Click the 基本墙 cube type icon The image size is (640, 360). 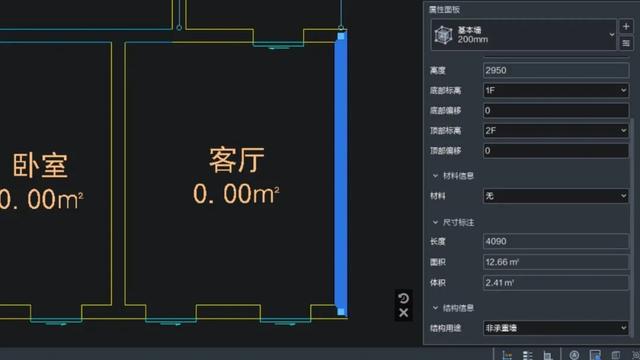click(x=443, y=35)
